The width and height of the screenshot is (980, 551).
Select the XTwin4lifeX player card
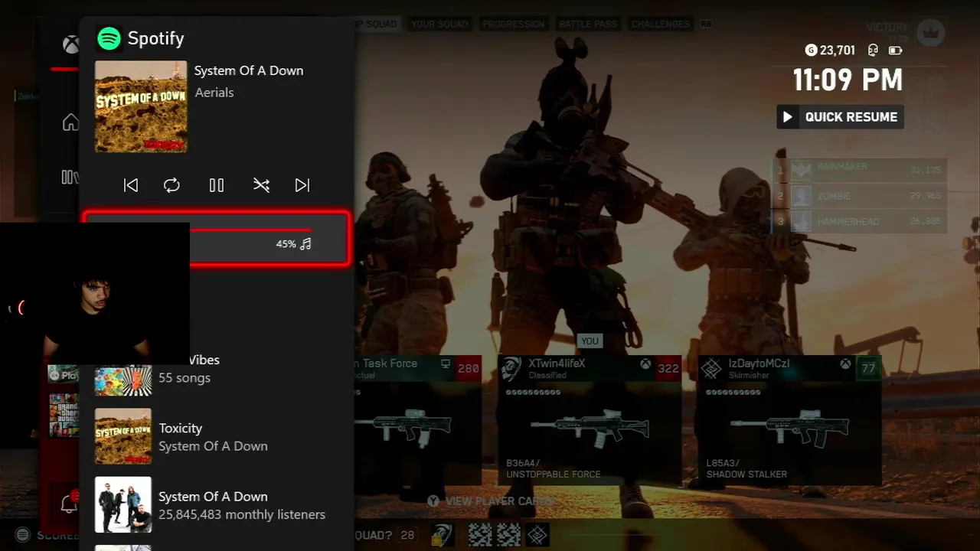coord(590,420)
